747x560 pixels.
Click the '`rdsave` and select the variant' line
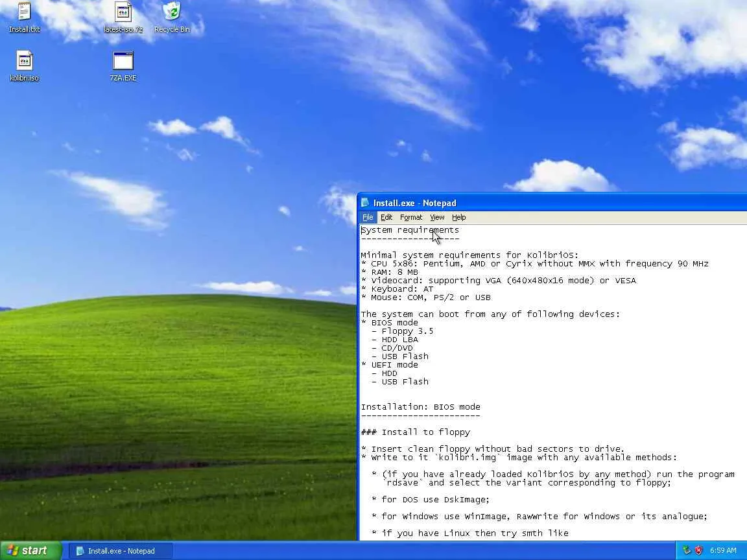coord(527,483)
